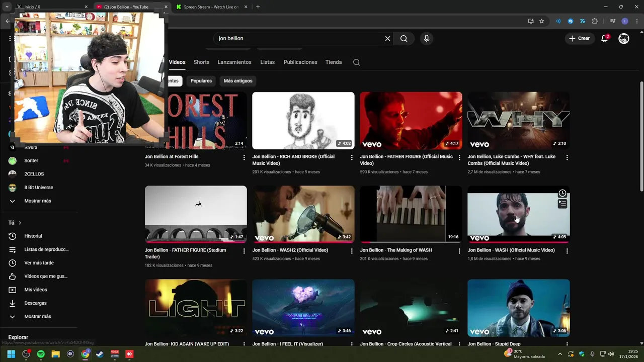The height and width of the screenshot is (362, 644).
Task: Open options menu for Jon Bellion at Forest Hills
Action: [x=244, y=157]
